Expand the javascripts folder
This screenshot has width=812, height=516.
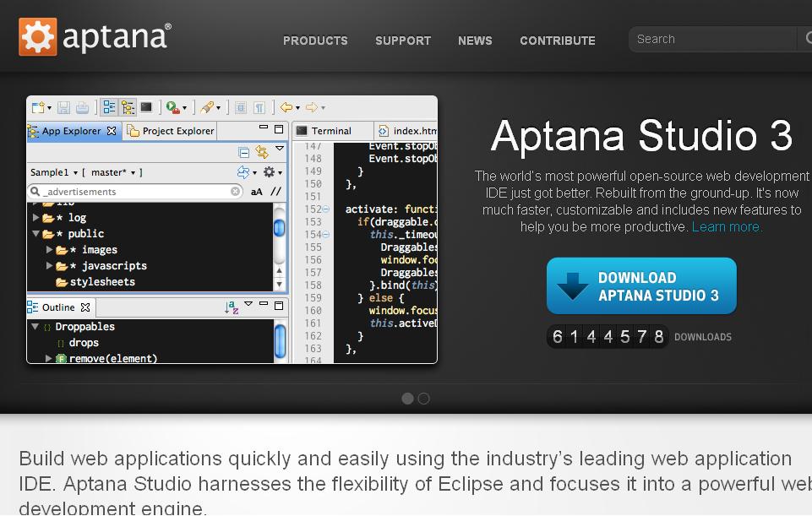point(49,265)
